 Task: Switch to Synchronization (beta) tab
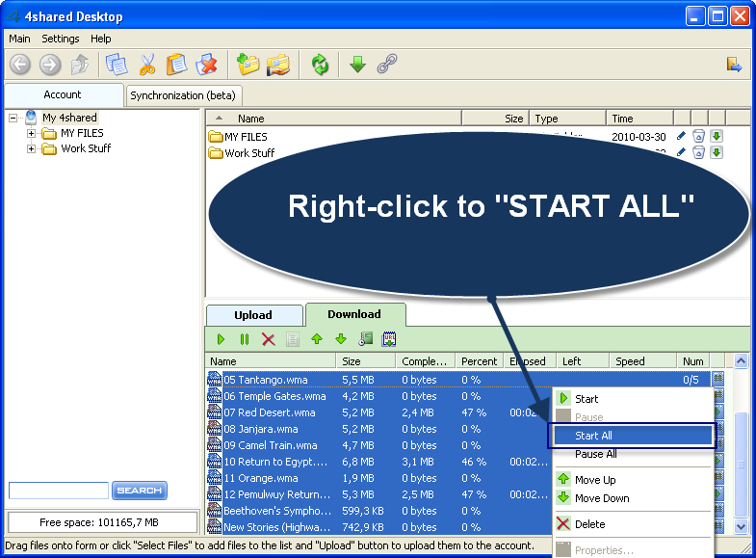click(x=183, y=95)
